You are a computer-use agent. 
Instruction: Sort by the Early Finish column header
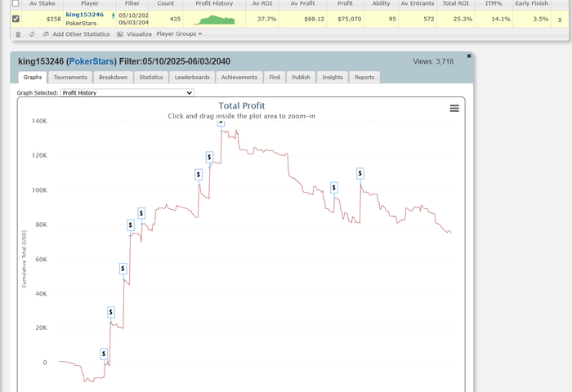pyautogui.click(x=531, y=3)
